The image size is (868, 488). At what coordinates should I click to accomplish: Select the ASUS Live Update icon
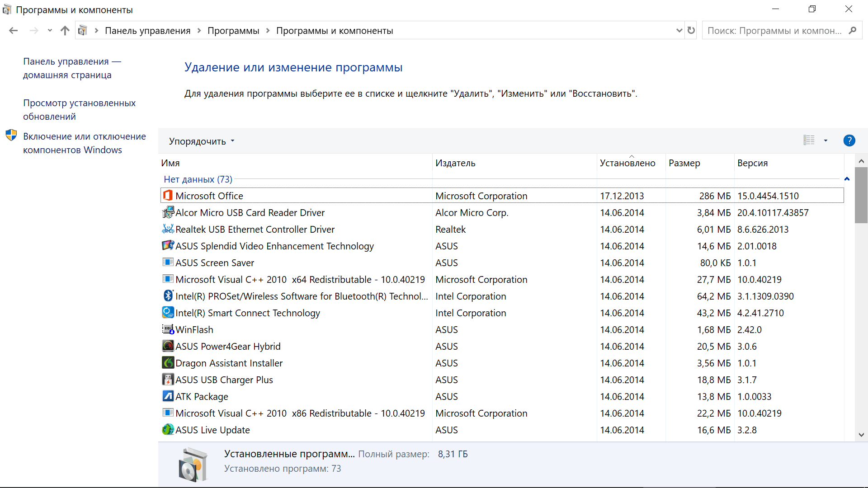pos(168,430)
